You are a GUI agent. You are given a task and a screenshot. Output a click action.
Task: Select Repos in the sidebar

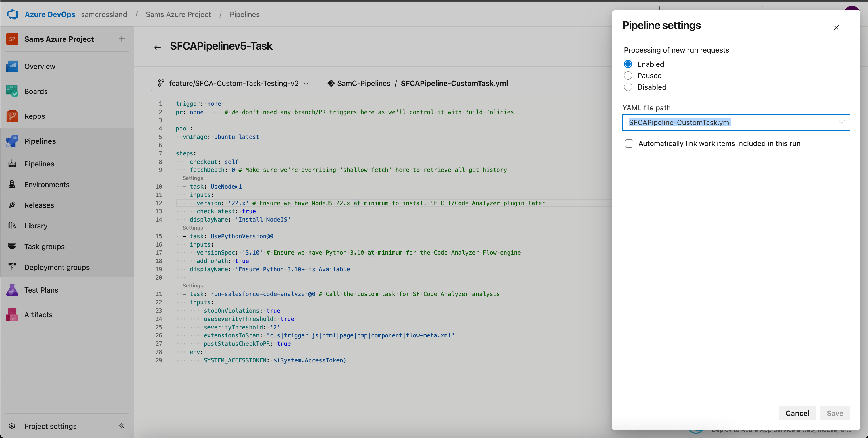coord(34,116)
